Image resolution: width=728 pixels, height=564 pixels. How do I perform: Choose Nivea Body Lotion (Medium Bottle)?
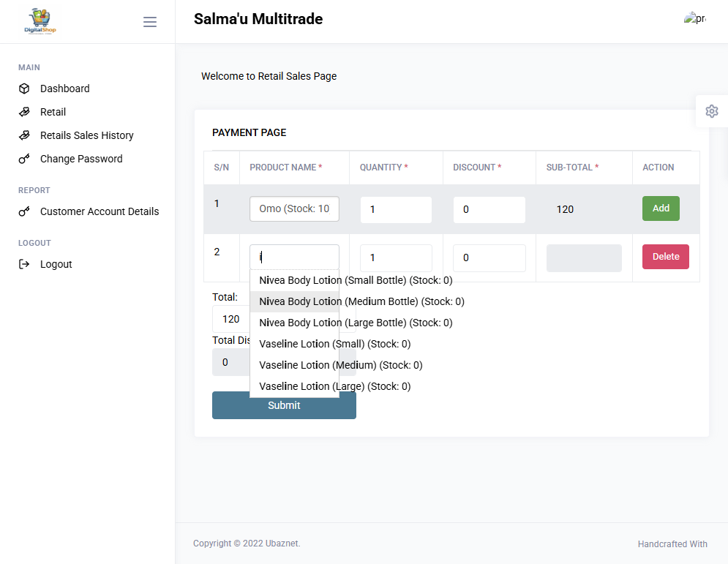coord(361,301)
